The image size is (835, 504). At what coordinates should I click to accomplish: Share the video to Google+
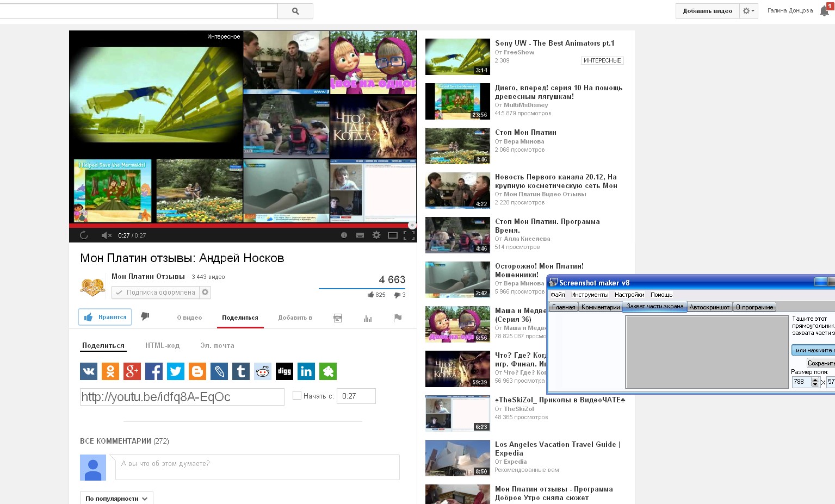click(132, 371)
